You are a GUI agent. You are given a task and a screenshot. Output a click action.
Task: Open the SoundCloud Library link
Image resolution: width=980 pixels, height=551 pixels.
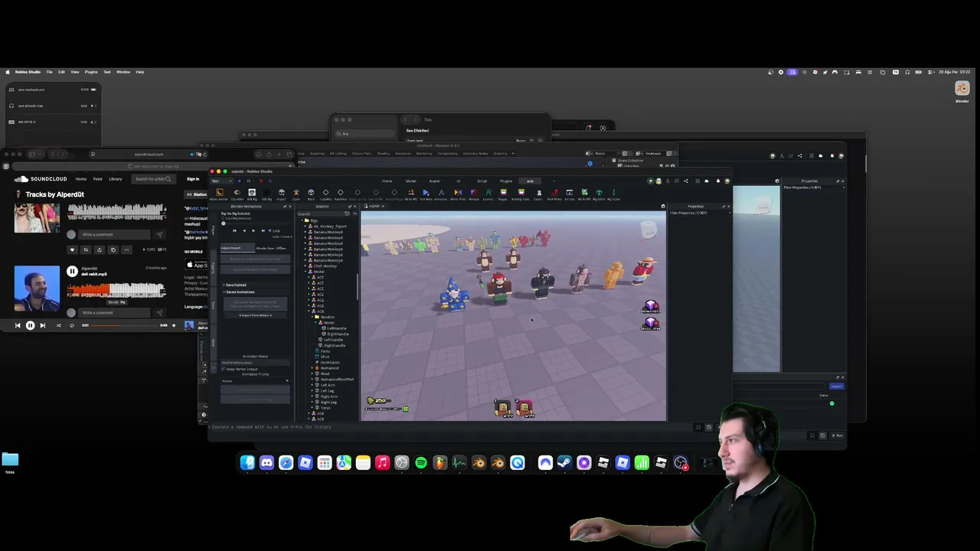[115, 179]
